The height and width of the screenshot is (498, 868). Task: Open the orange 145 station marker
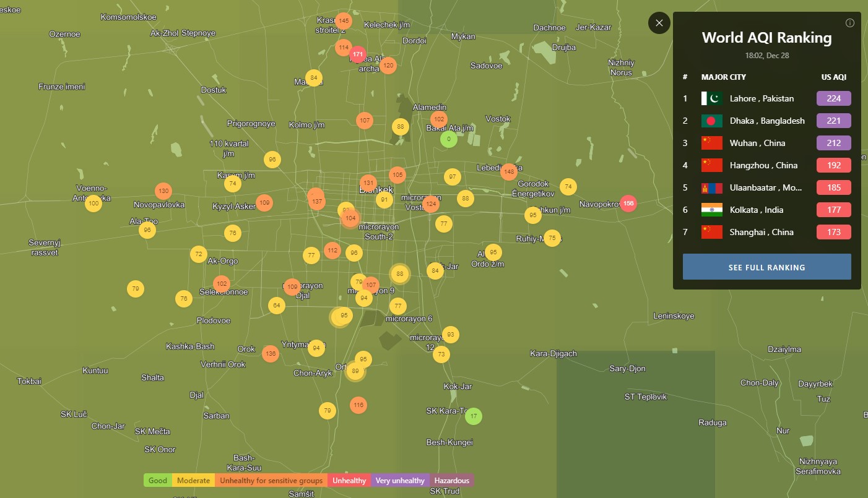coord(344,21)
